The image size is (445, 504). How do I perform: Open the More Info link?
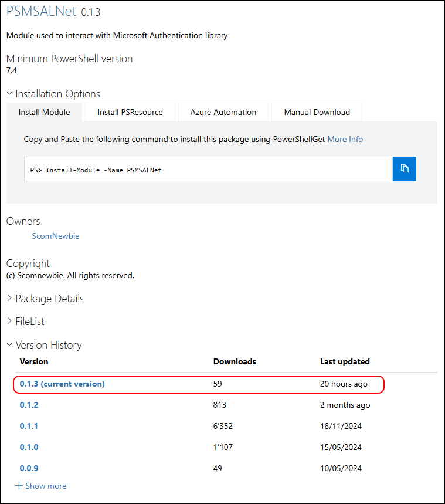(345, 139)
